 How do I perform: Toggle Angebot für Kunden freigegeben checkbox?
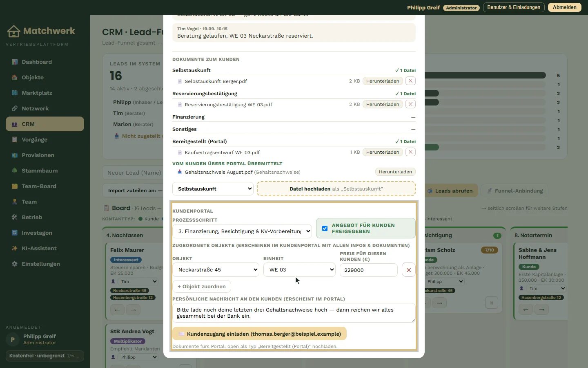(325, 228)
